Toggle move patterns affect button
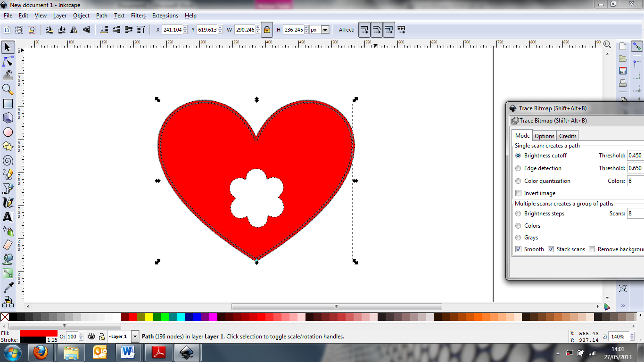The image size is (644, 362). coord(401,30)
